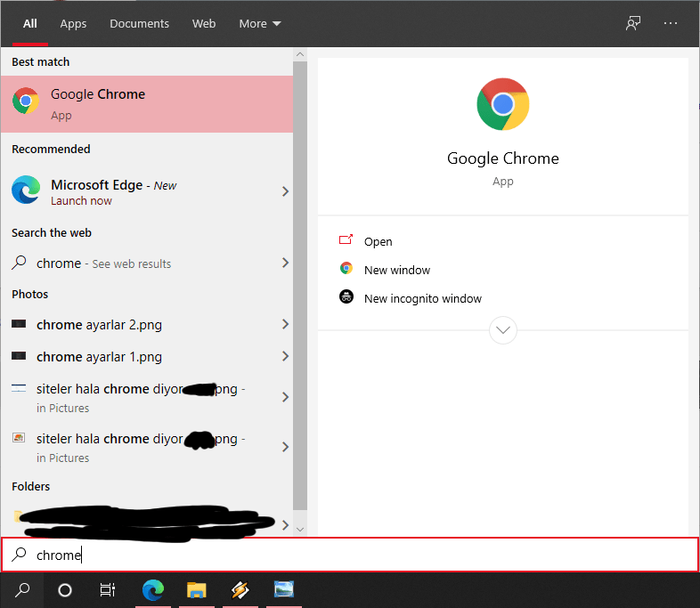
Task: Click Launch now under Microsoft Edge
Action: (x=81, y=200)
